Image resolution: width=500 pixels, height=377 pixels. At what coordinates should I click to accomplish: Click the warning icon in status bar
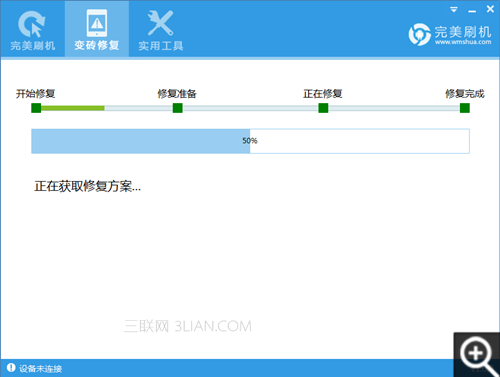pyautogui.click(x=11, y=368)
